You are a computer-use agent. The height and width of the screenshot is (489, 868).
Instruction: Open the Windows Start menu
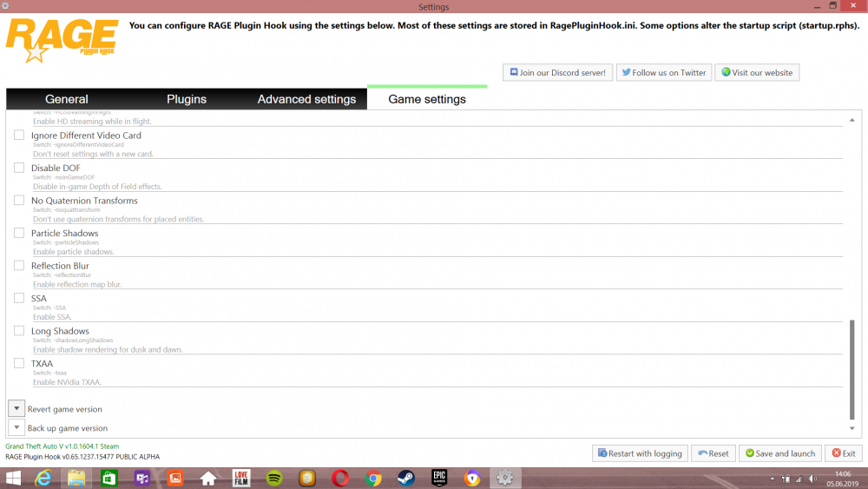(x=13, y=478)
